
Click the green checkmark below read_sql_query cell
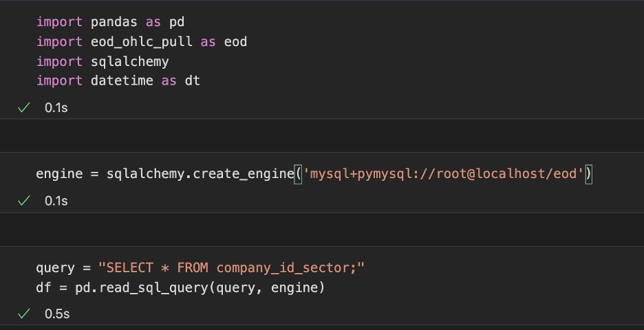point(24,313)
